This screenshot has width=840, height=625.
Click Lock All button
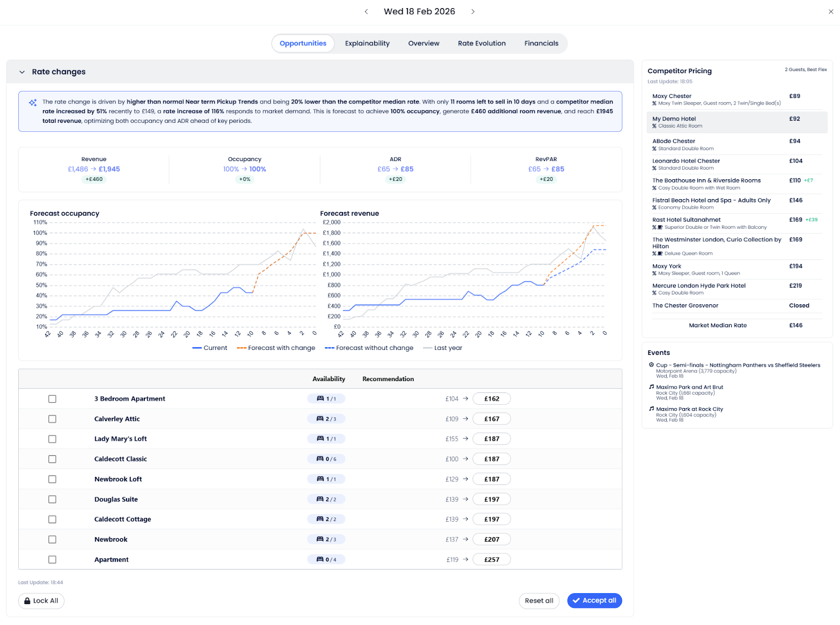point(41,601)
